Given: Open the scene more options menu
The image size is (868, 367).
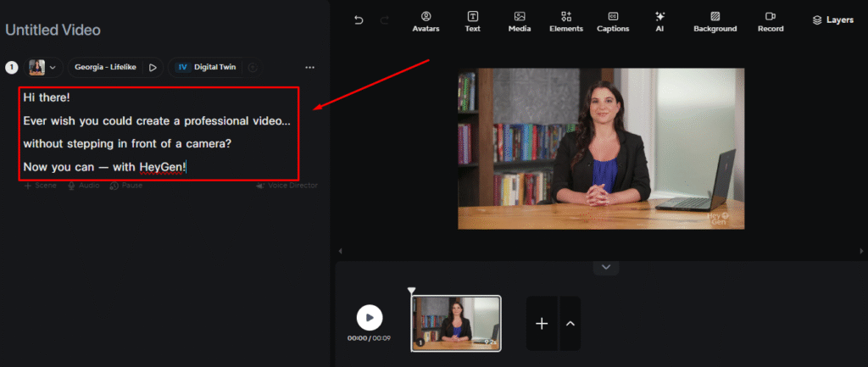Looking at the screenshot, I should click(x=309, y=67).
